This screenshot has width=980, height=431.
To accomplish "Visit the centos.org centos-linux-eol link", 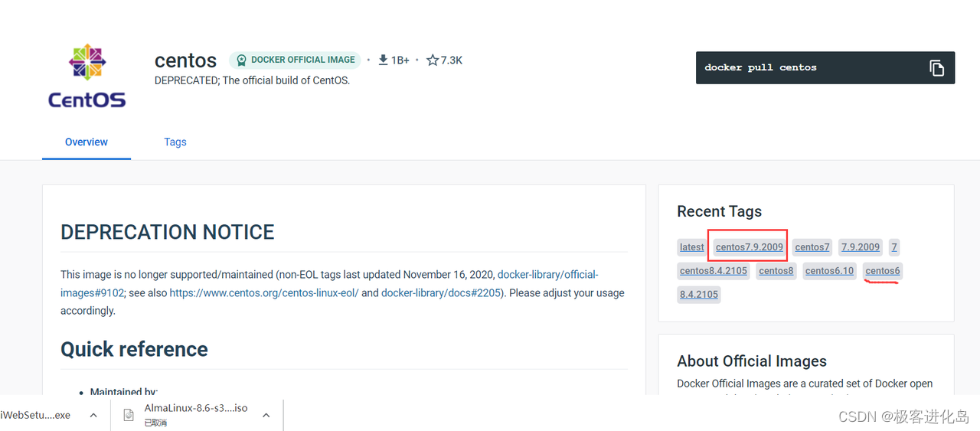I will pos(264,292).
